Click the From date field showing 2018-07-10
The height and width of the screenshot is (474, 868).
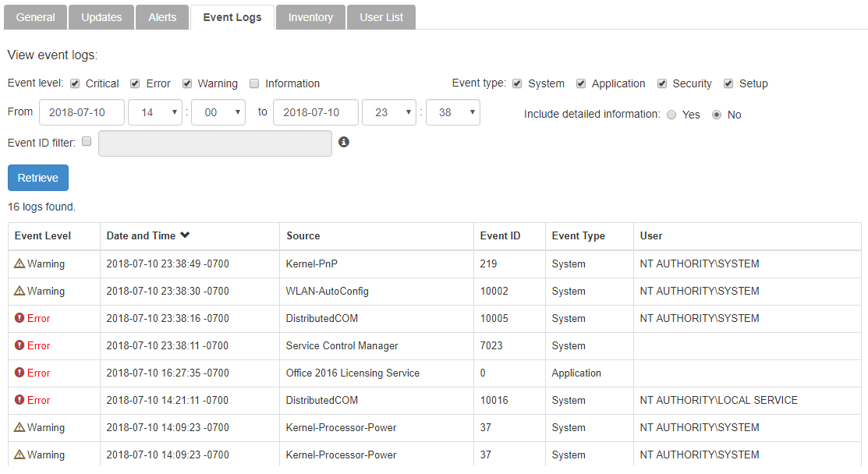coord(81,111)
